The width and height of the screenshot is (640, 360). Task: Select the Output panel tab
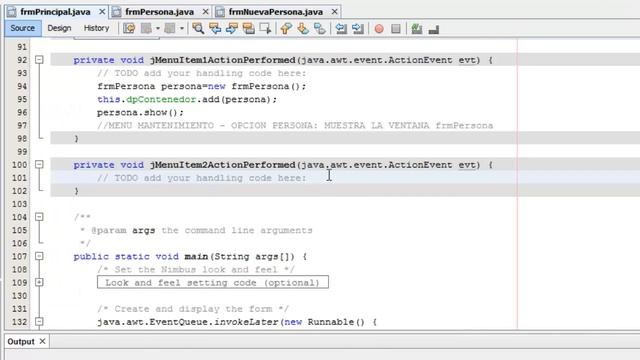(x=21, y=341)
